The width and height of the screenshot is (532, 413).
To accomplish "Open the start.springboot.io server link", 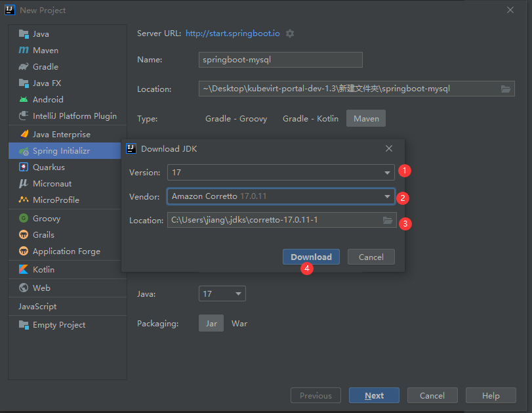I will coord(233,33).
